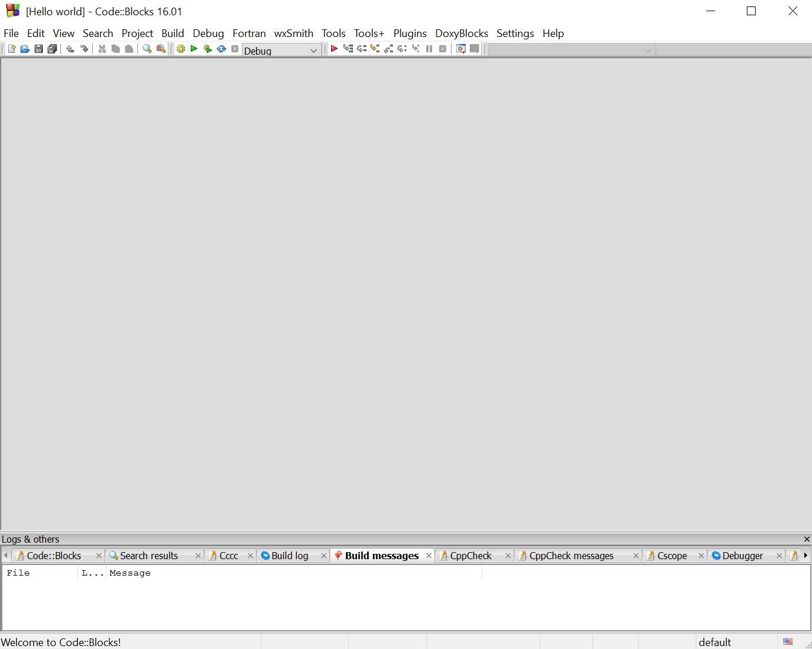Open the Edit menu
812x649 pixels.
pyautogui.click(x=36, y=33)
